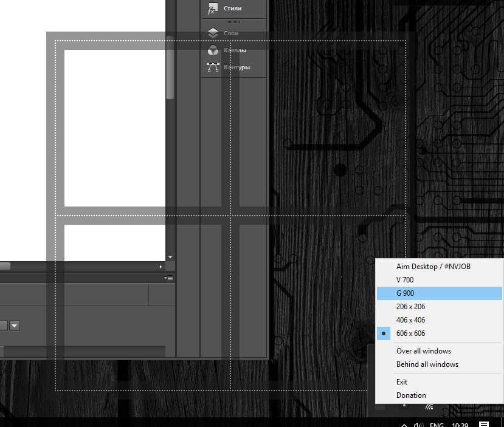Click the horizontal scrollbar thumb of the canvas

5,266
